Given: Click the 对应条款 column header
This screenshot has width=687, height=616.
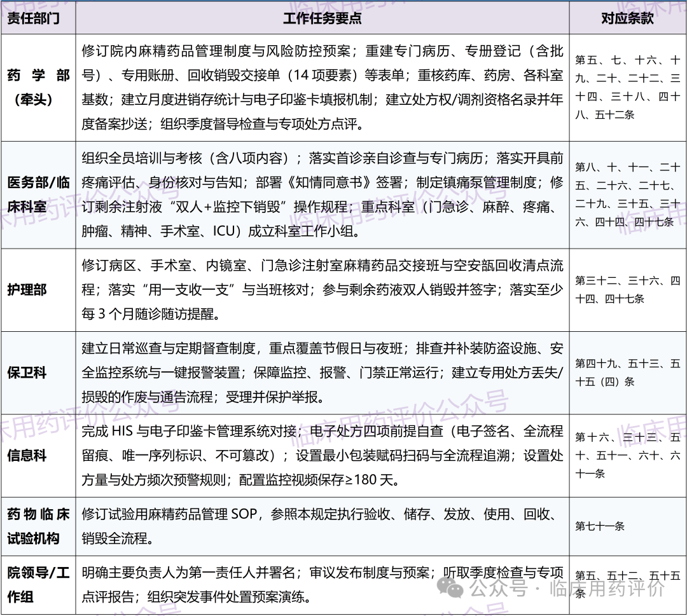Looking at the screenshot, I should tap(628, 18).
